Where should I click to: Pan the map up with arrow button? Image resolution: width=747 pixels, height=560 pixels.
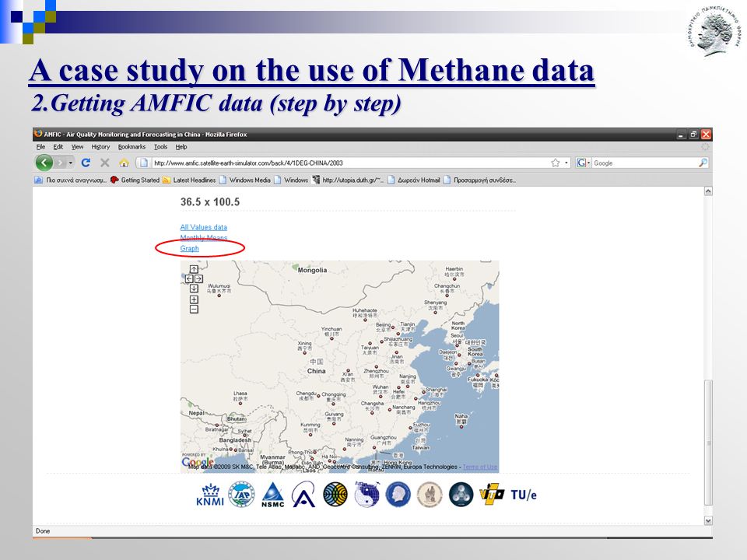click(x=194, y=270)
